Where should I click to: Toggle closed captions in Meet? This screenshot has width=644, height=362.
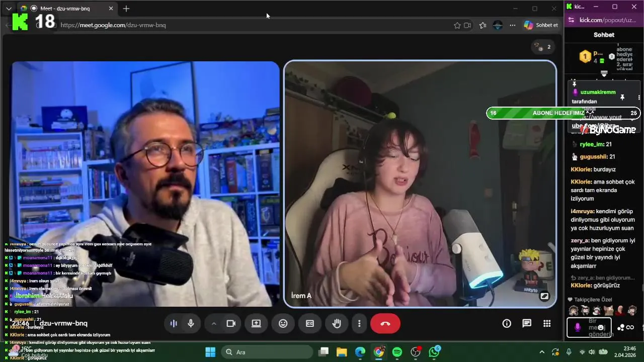[310, 324]
